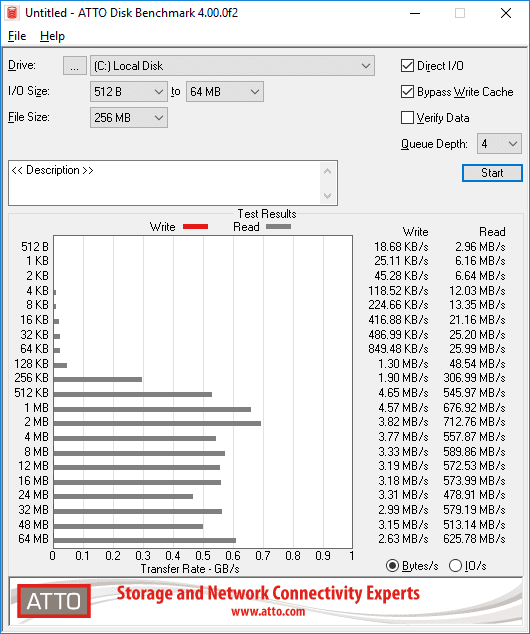Click the 1.30 MB/s write value

[403, 363]
